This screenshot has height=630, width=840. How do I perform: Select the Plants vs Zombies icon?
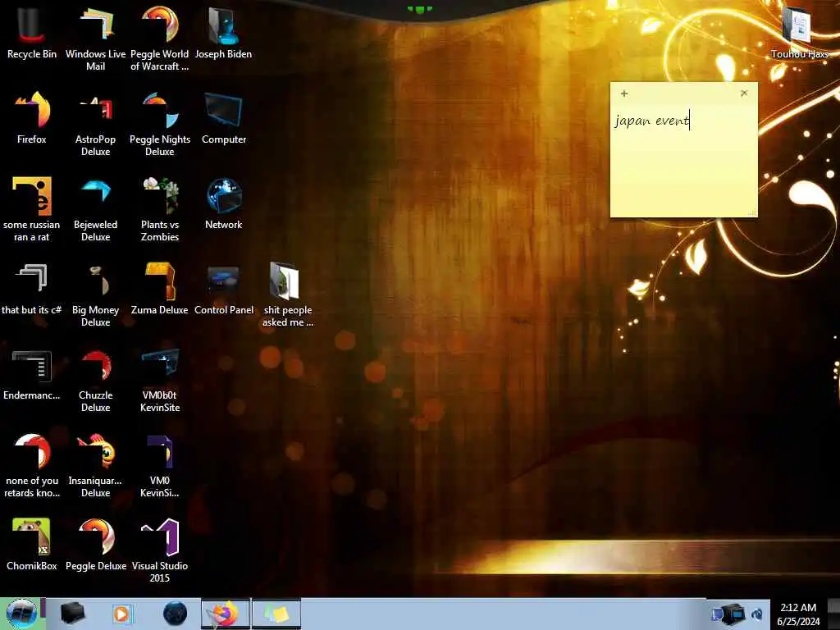click(x=160, y=209)
